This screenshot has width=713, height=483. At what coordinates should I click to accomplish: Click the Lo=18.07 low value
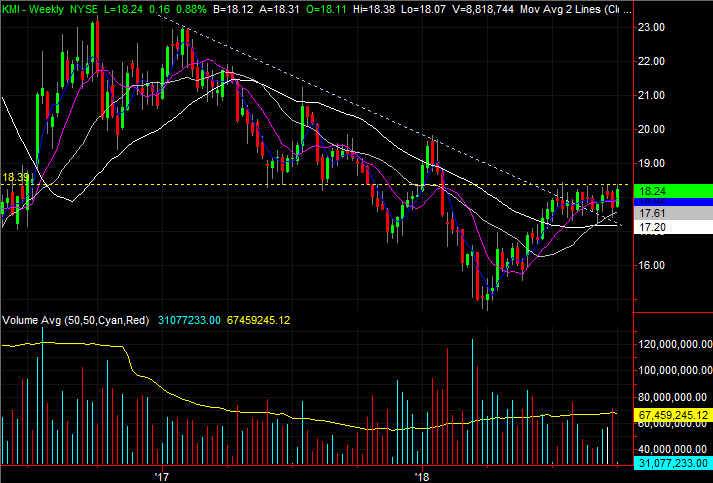coord(423,9)
